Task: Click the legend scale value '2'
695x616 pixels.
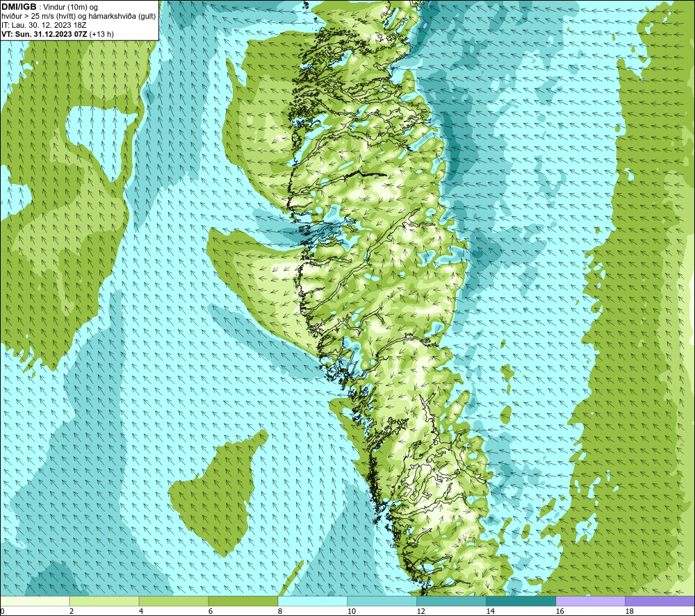Action: click(x=72, y=611)
